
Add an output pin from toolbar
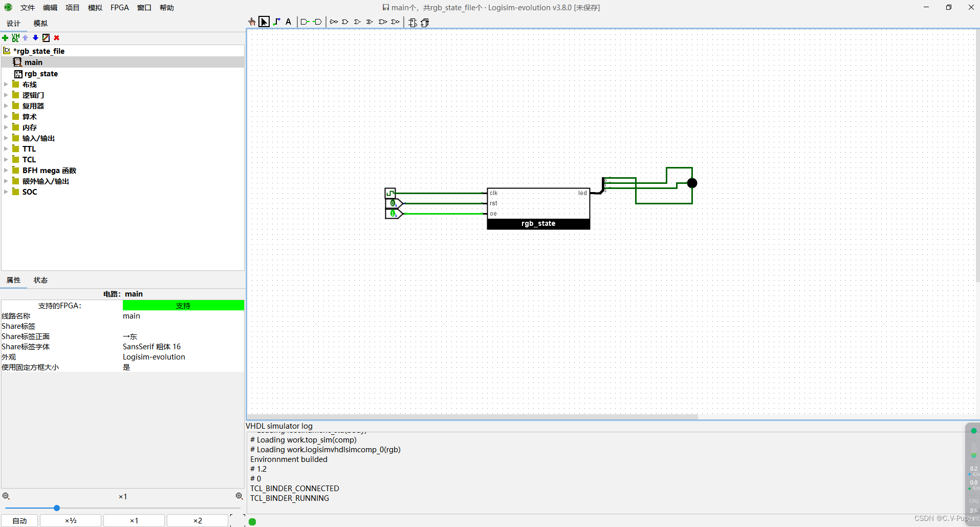pos(318,22)
